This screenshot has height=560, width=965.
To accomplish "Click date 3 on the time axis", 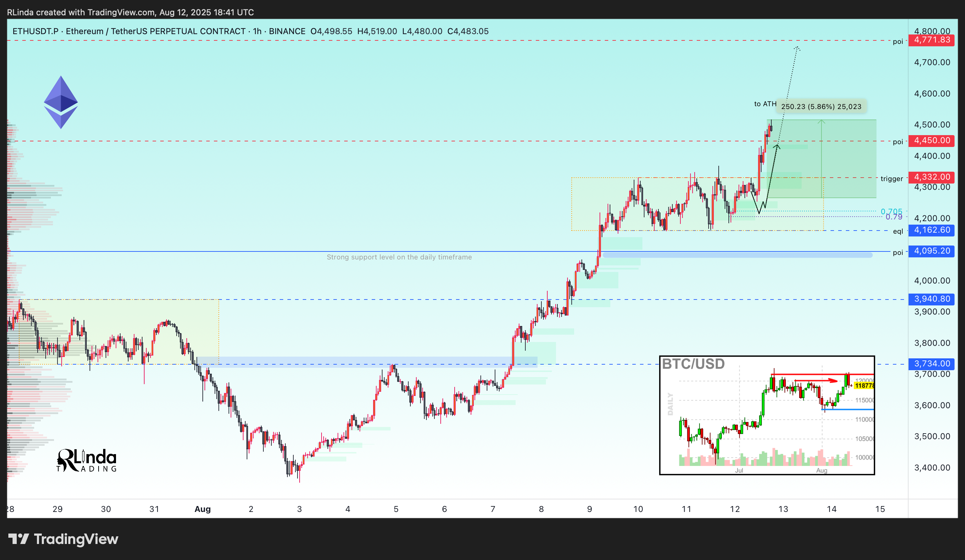I will [300, 509].
